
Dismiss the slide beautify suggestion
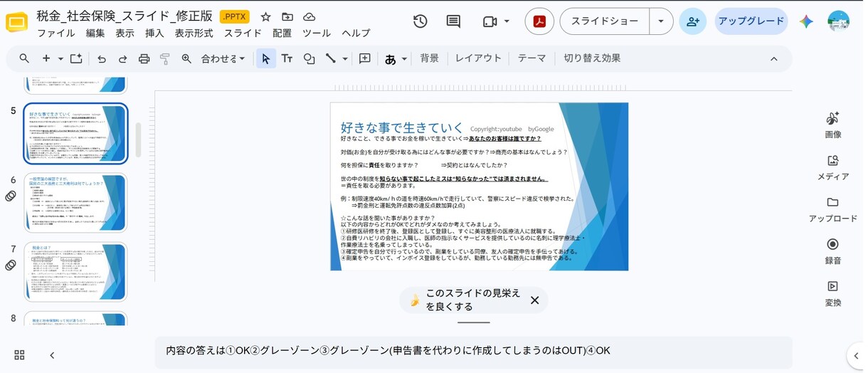coord(535,300)
